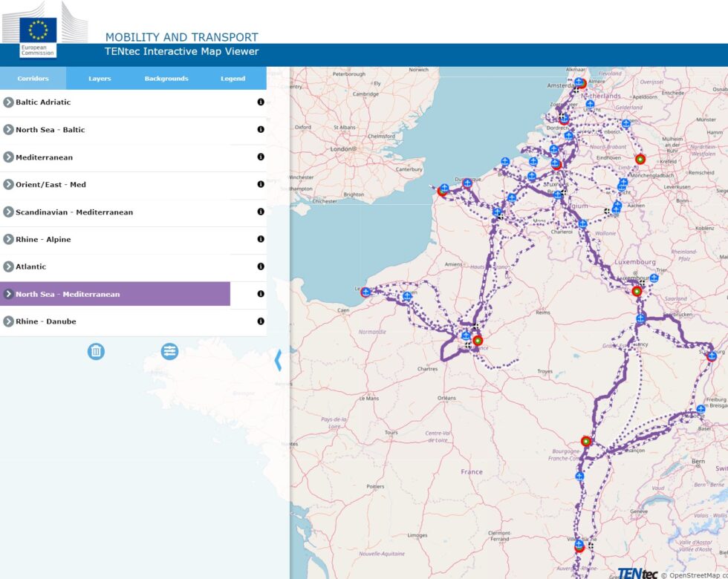
Task: Click the info icon for the Atlantic corridor
Action: [x=260, y=266]
